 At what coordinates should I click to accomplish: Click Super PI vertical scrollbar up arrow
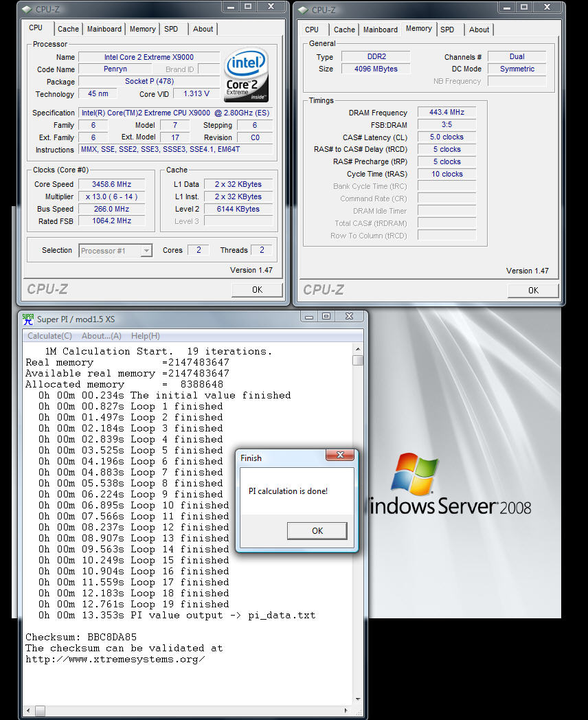click(x=358, y=350)
